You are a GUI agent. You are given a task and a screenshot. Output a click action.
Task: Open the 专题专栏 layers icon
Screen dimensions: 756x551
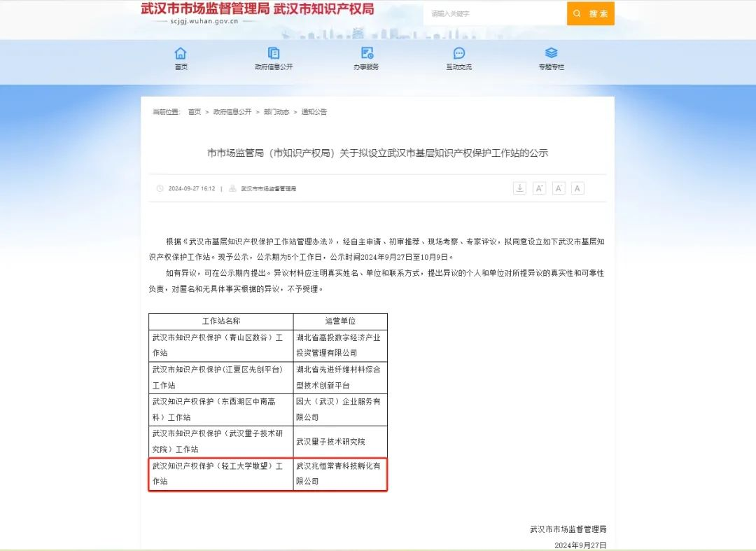point(551,53)
